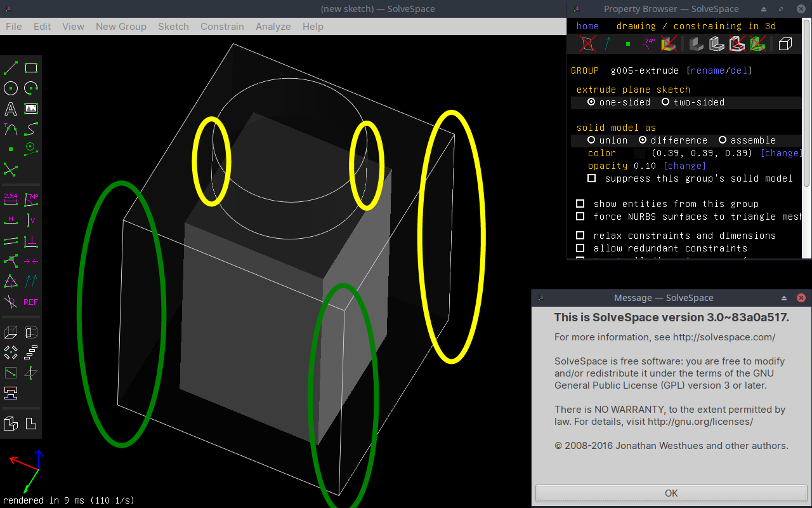Start sketch in 3D tool
Screen dimensions: 812x508
point(31,373)
